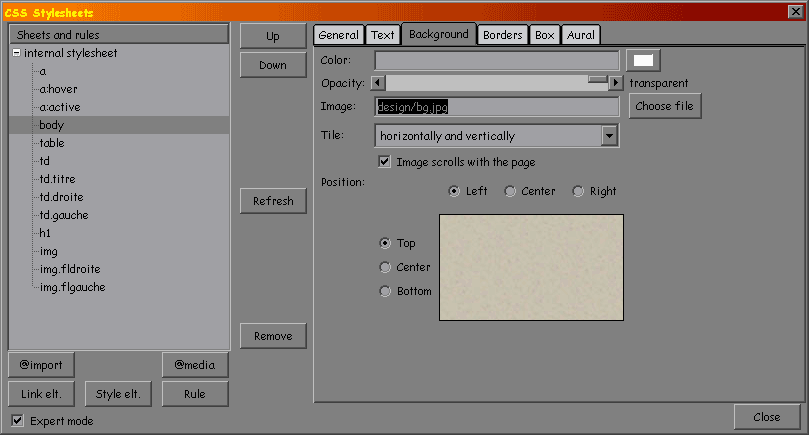Select the body rule
Viewport: 809px width, 435px height.
click(x=119, y=125)
